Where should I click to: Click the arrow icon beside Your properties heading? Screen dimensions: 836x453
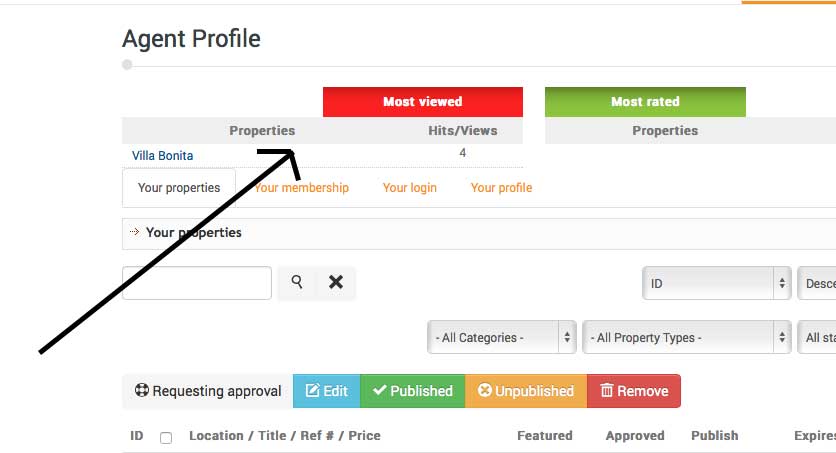tap(134, 232)
